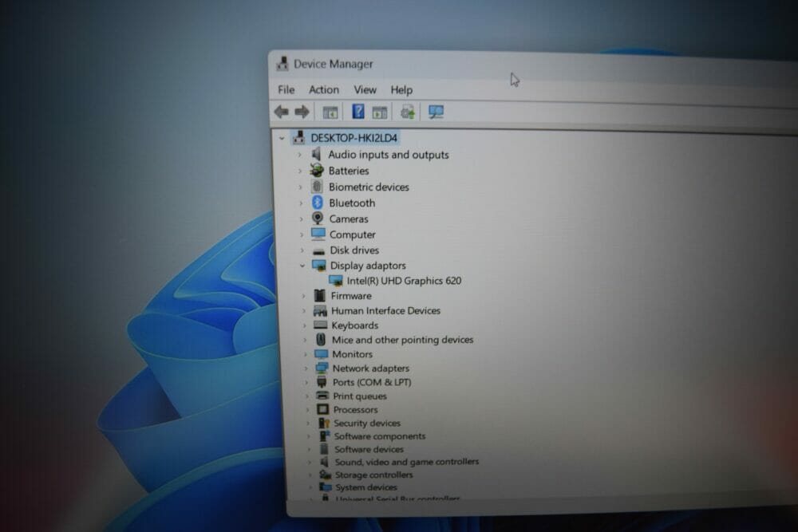Open the Help menu

pyautogui.click(x=401, y=90)
